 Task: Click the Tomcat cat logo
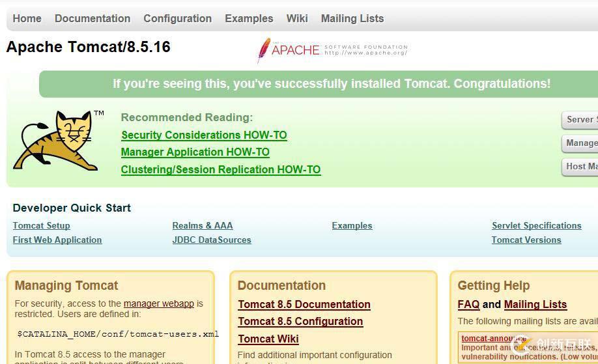57,141
